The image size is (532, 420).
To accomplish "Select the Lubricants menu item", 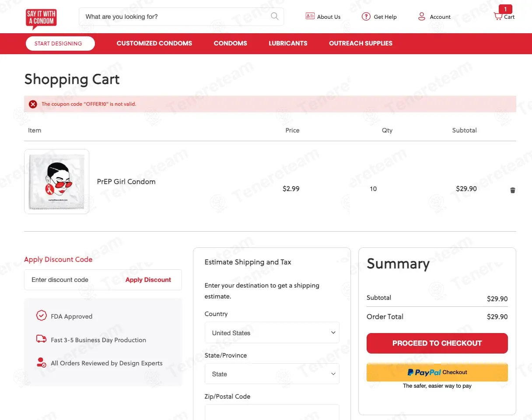I will click(288, 43).
